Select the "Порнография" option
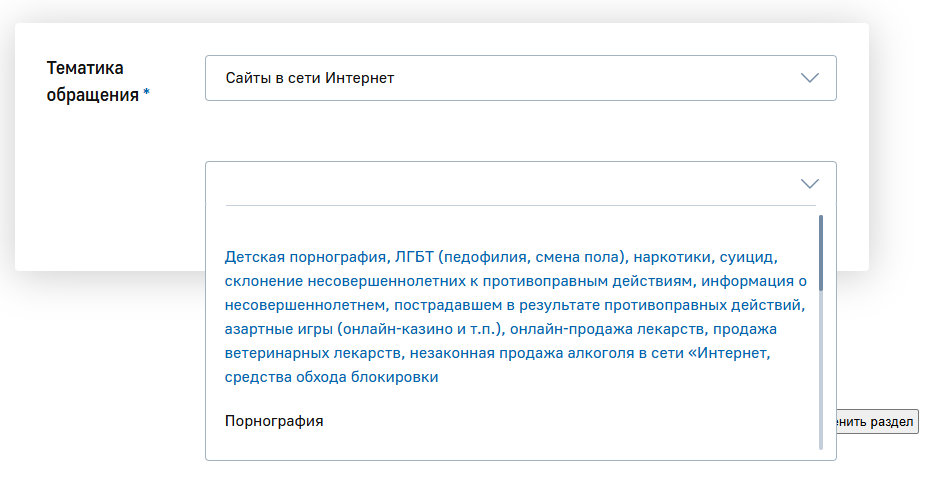 point(275,421)
